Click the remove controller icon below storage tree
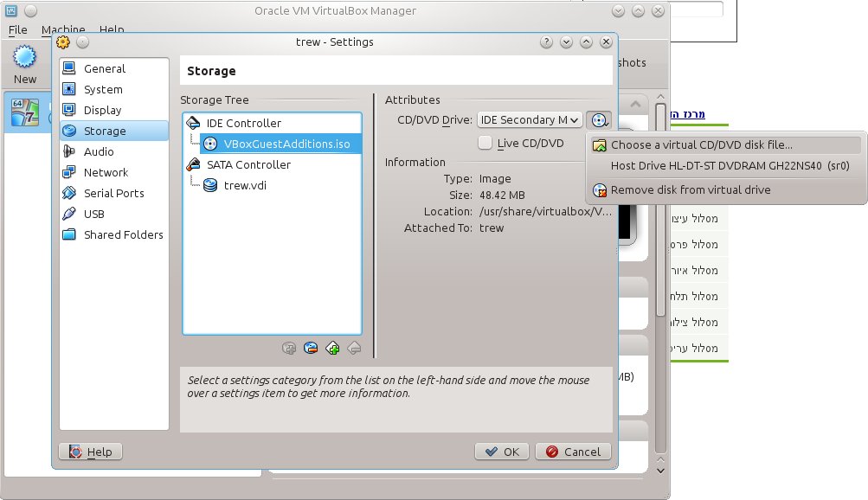The width and height of the screenshot is (868, 500). [x=354, y=348]
